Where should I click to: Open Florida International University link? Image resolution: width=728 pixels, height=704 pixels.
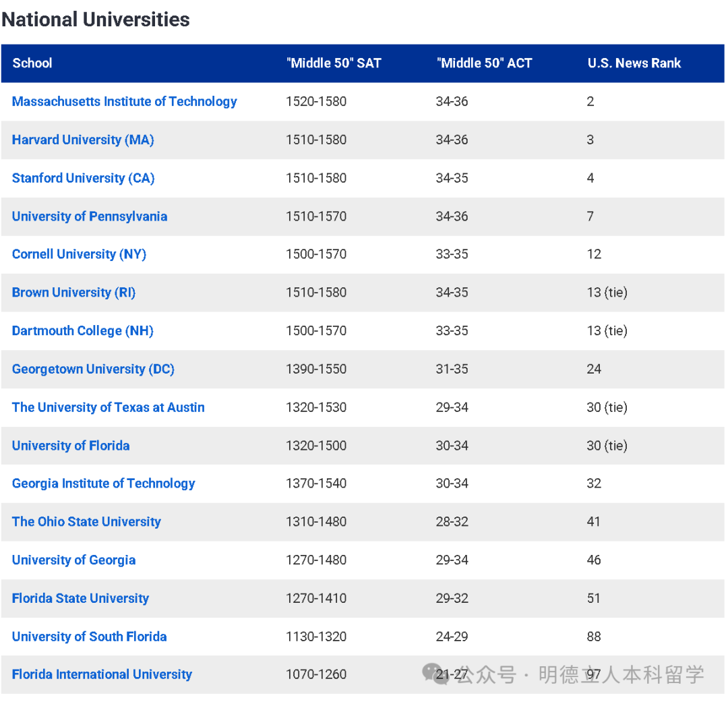coord(102,674)
